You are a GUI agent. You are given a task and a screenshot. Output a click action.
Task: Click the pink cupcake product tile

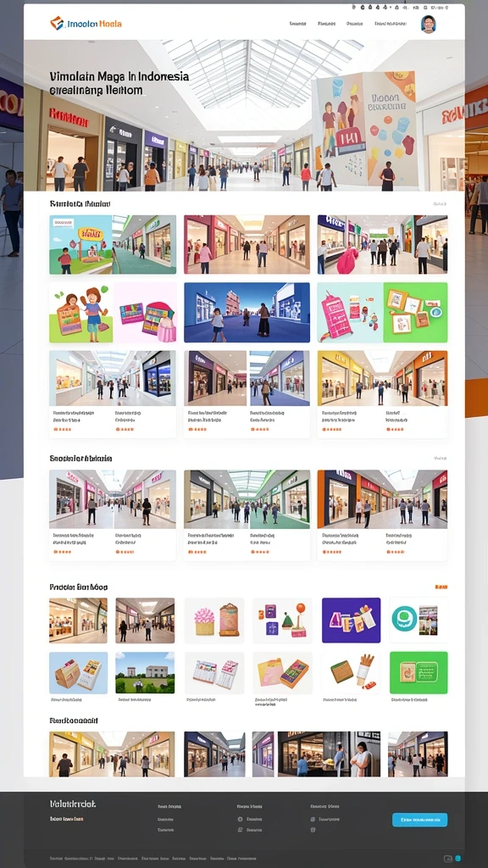[214, 620]
